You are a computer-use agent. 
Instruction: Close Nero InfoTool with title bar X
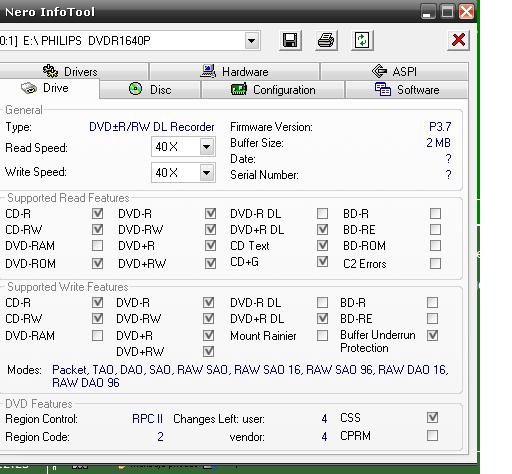466,12
